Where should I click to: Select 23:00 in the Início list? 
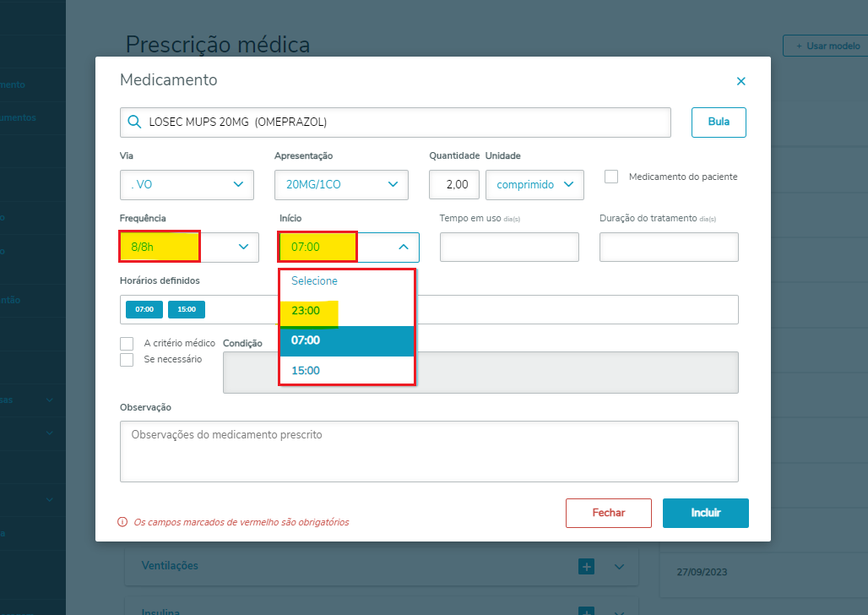point(346,311)
